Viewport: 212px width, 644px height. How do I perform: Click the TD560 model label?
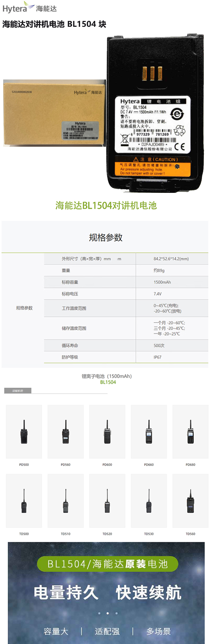[190, 534]
